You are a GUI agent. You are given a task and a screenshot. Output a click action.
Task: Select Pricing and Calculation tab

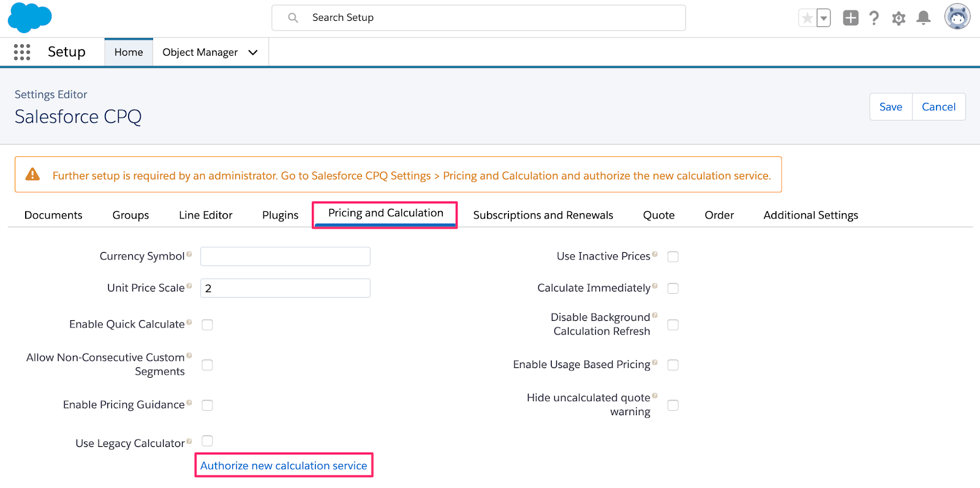385,214
